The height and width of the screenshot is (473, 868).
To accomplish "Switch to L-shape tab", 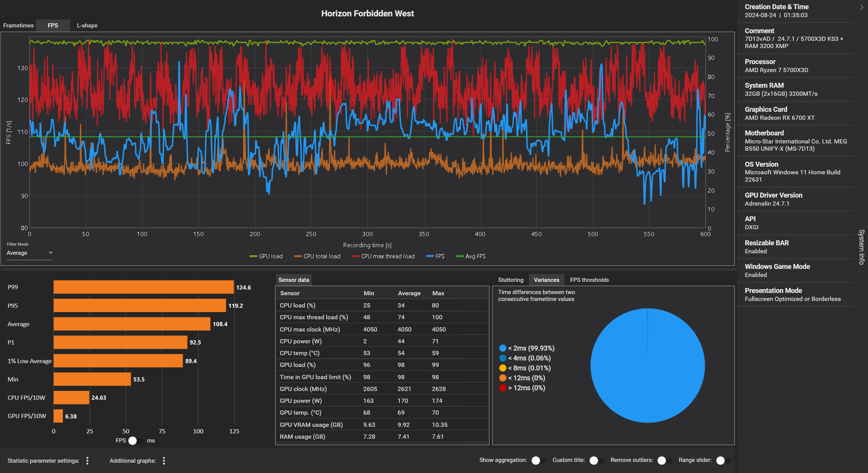I will [x=87, y=26].
